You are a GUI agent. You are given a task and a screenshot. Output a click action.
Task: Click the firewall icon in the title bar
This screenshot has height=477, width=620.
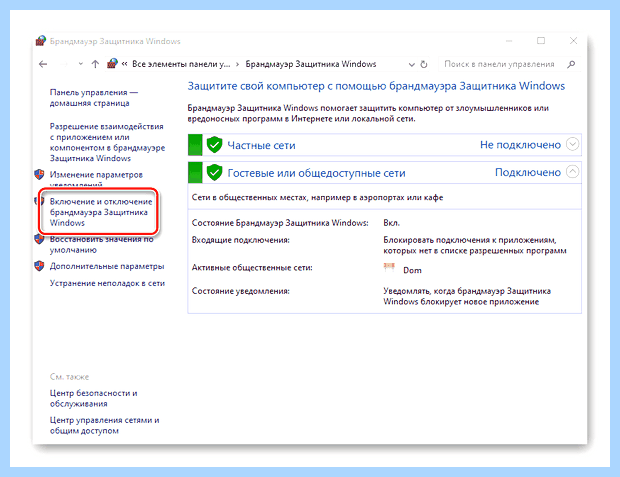40,41
